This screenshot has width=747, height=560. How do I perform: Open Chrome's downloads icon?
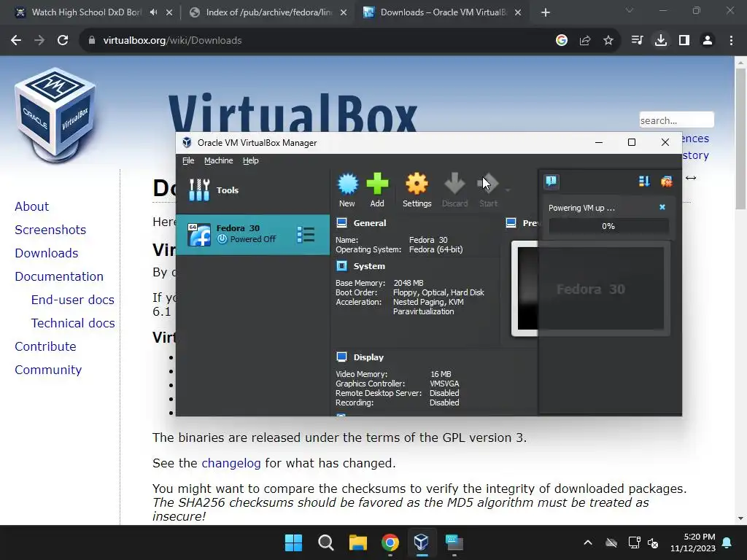coord(661,41)
